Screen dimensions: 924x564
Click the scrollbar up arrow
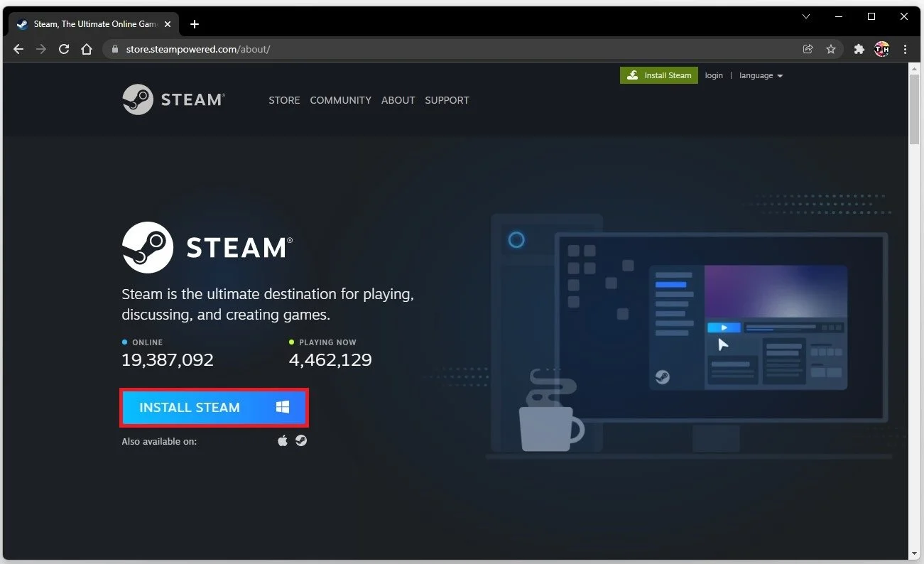tap(914, 67)
